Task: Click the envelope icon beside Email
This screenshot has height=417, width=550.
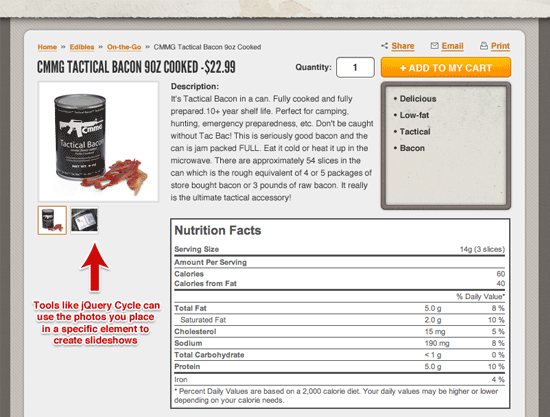Action: coord(435,46)
